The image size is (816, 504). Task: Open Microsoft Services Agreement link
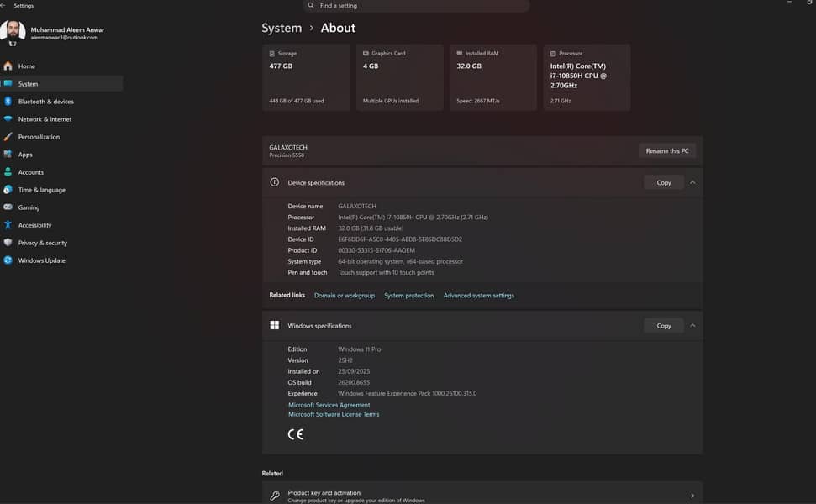329,405
